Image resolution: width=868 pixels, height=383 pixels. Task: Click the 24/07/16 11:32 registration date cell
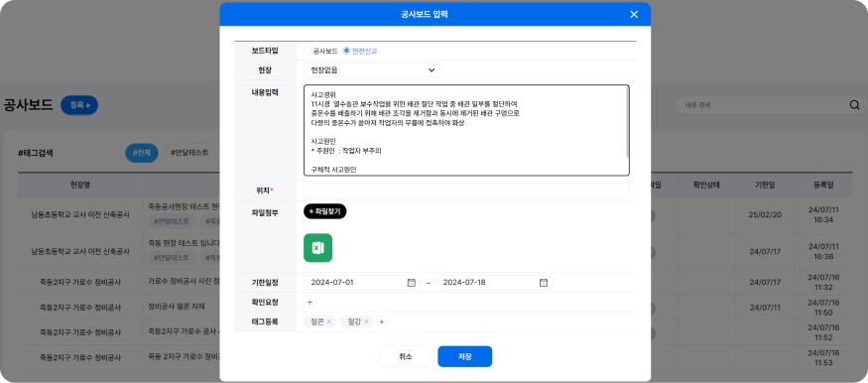point(823,282)
